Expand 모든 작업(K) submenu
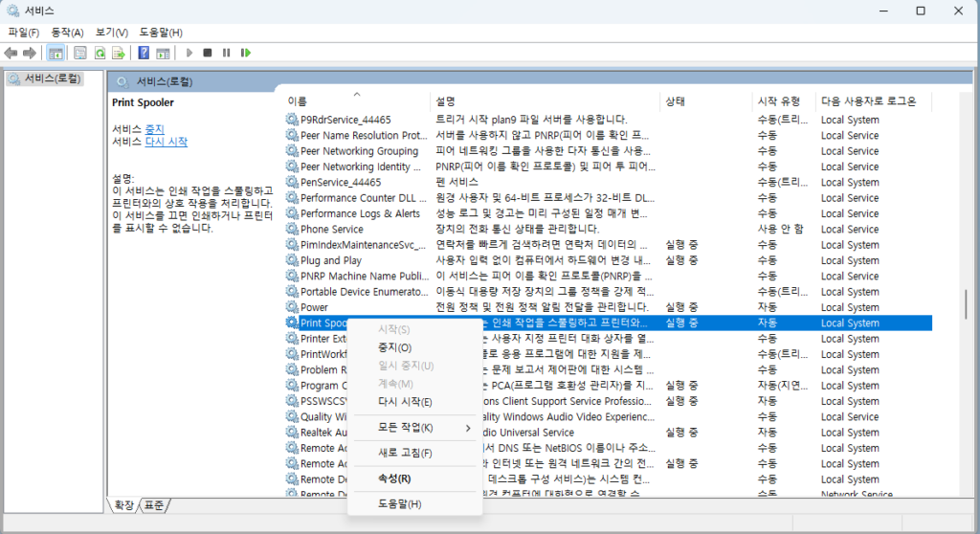The height and width of the screenshot is (534, 980). 415,428
